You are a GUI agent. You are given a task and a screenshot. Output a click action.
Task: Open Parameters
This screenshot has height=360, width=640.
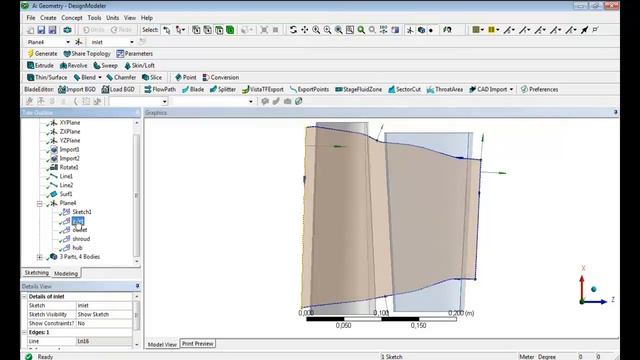coord(134,53)
